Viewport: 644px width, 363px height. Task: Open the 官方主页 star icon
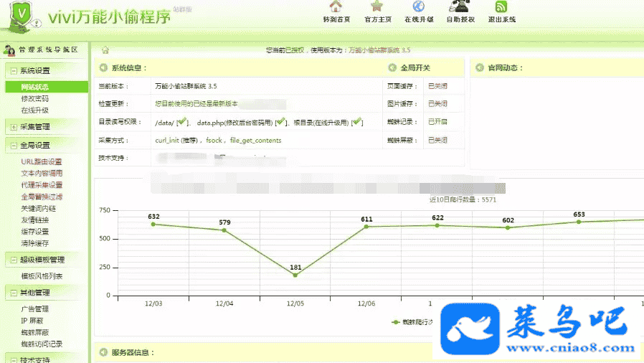377,8
